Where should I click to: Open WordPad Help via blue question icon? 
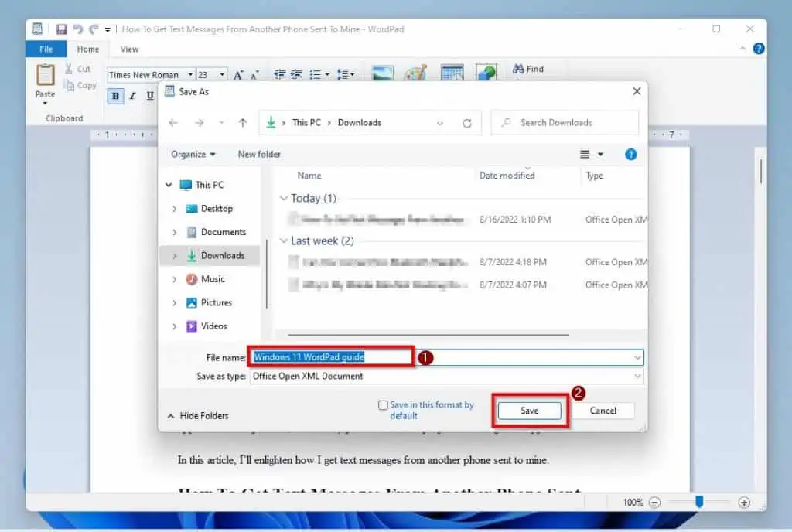coord(758,49)
